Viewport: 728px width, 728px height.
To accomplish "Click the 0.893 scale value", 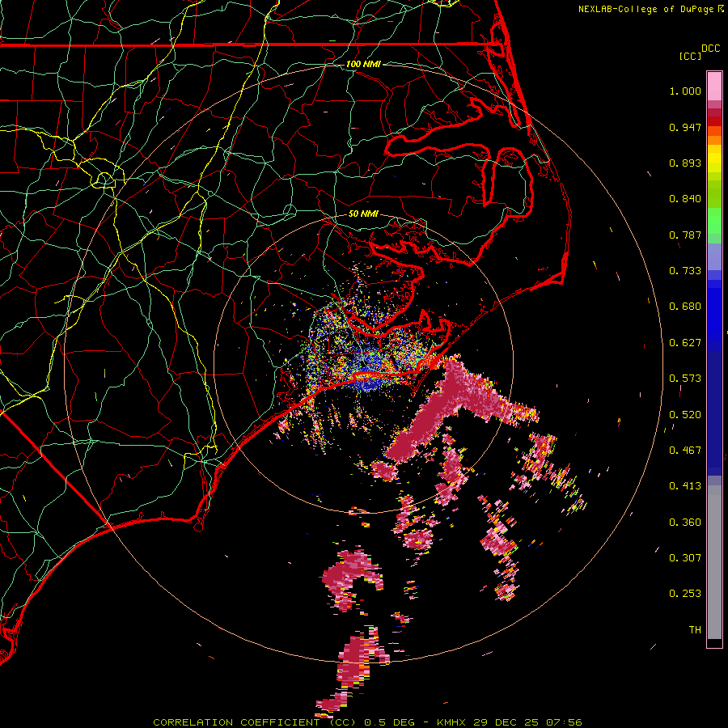I will (x=685, y=163).
